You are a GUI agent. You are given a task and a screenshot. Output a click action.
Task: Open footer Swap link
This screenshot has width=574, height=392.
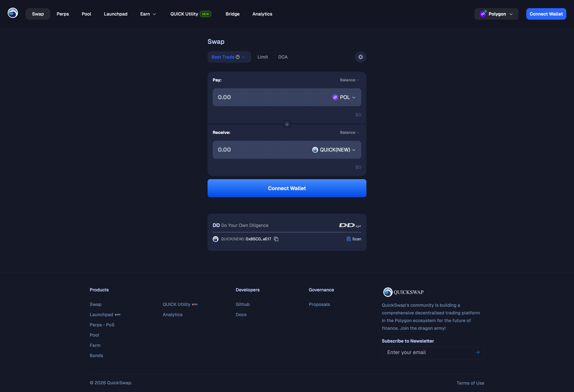(96, 304)
